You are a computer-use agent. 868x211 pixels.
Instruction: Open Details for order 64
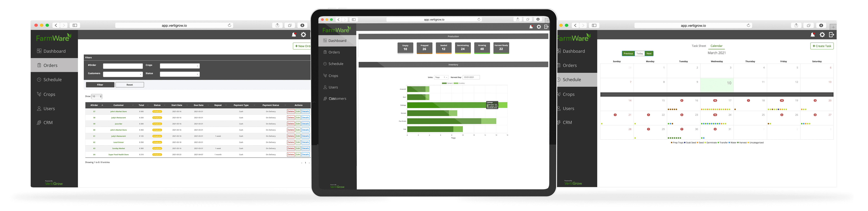point(305,155)
